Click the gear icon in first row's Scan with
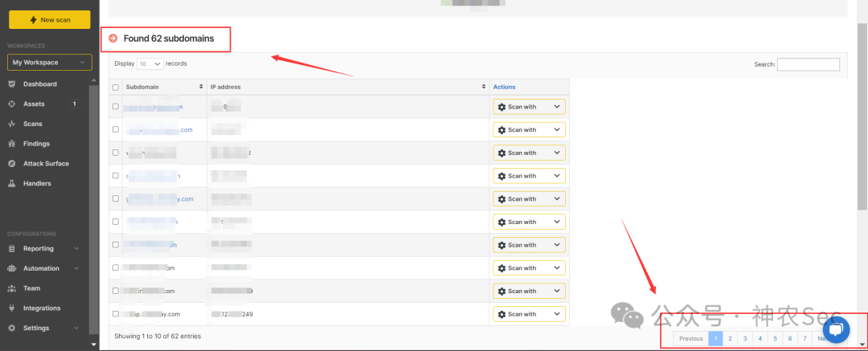This screenshot has width=868, height=351. (502, 107)
